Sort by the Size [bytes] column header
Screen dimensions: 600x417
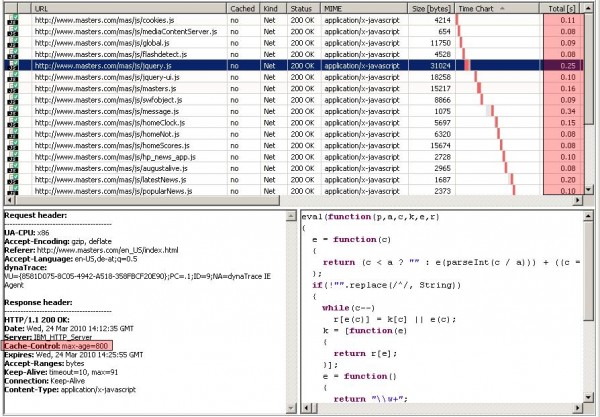431,8
